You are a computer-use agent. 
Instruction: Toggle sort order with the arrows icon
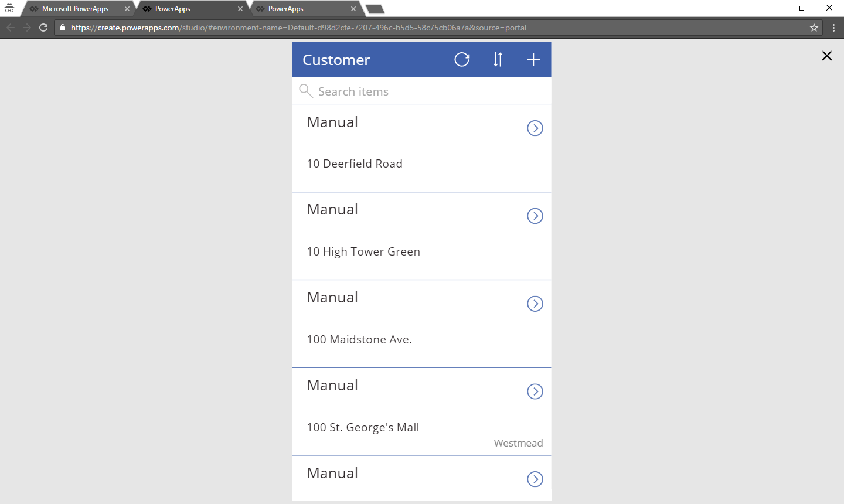click(x=498, y=60)
